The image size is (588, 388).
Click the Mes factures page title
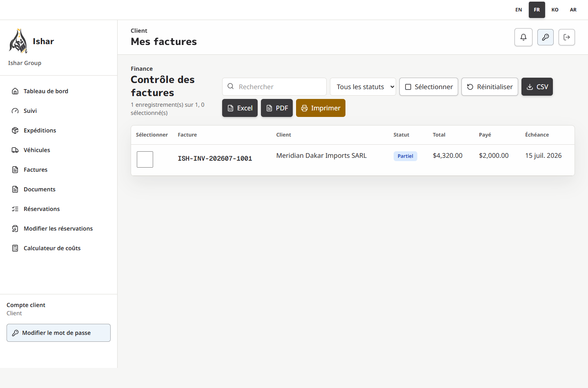[164, 41]
